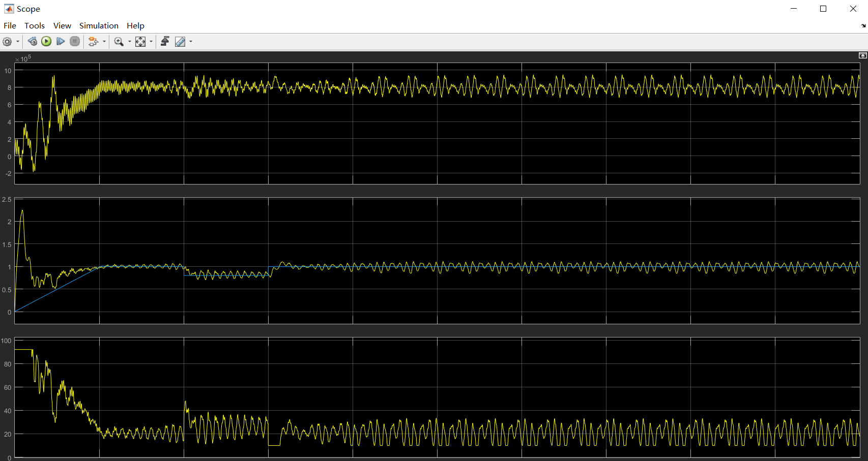Image resolution: width=868 pixels, height=461 pixels.
Task: Select the Zoom magnifier tool
Action: pos(119,42)
